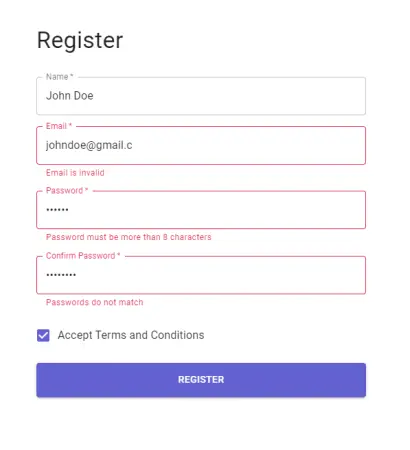The height and width of the screenshot is (450, 410).
Task: Click the masked dots in the Password field
Action: (57, 210)
